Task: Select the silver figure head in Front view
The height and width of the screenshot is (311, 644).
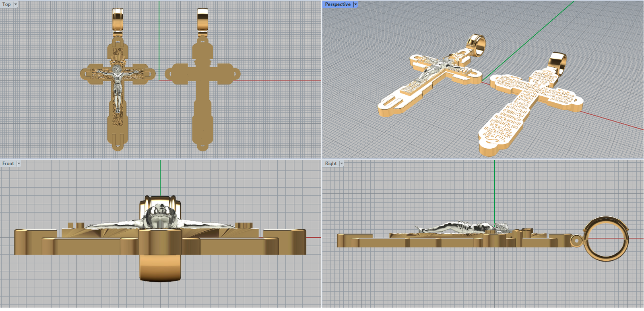Action: pyautogui.click(x=160, y=216)
